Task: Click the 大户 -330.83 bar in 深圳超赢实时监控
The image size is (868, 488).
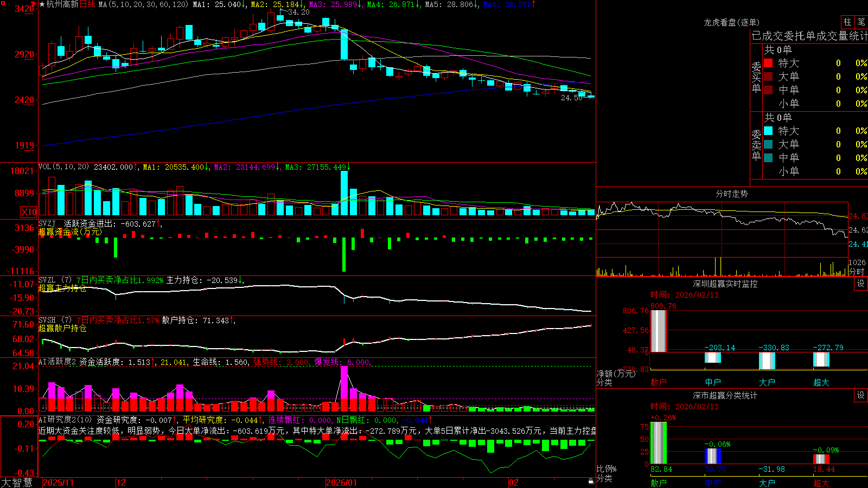Action: [x=767, y=361]
